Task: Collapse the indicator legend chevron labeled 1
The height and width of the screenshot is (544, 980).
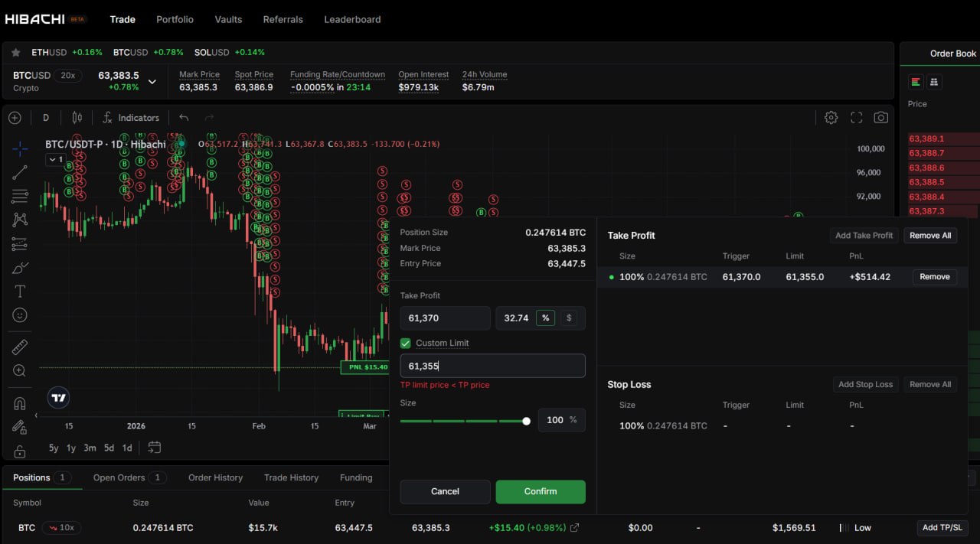Action: (x=56, y=159)
